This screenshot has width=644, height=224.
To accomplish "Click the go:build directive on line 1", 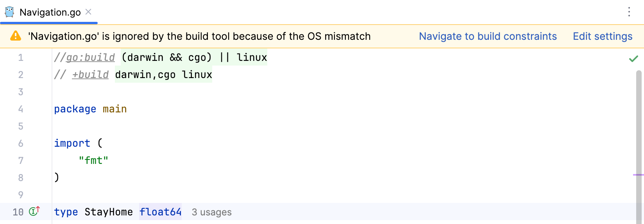I will [x=90, y=57].
